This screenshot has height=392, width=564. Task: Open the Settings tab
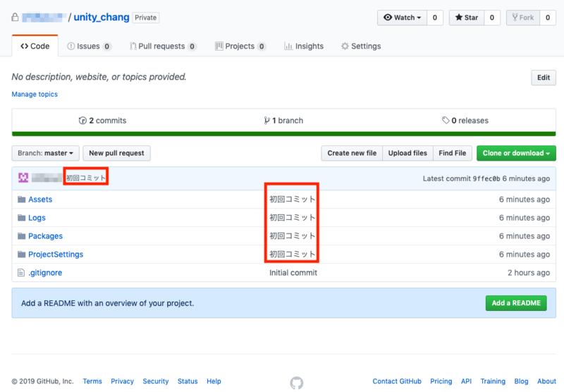tap(361, 46)
